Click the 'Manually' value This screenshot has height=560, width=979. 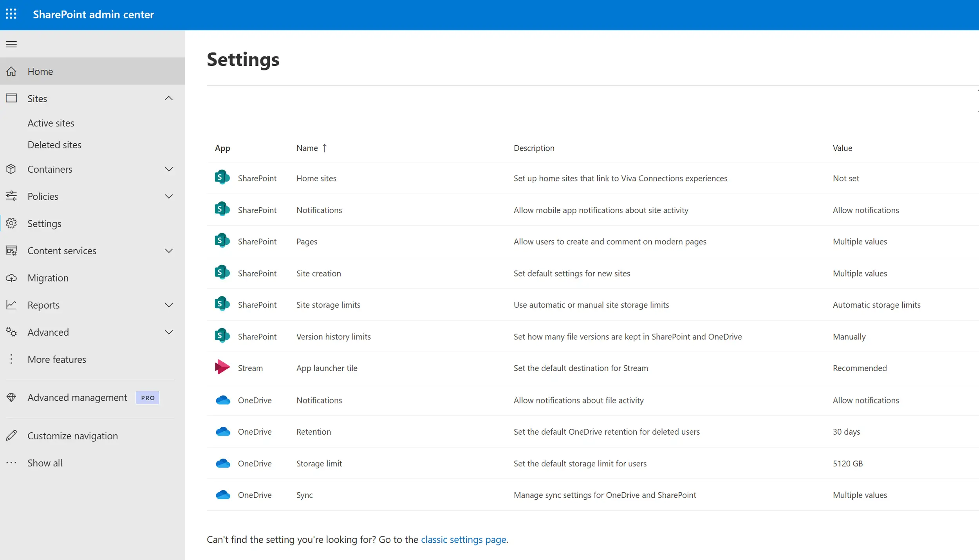(849, 336)
